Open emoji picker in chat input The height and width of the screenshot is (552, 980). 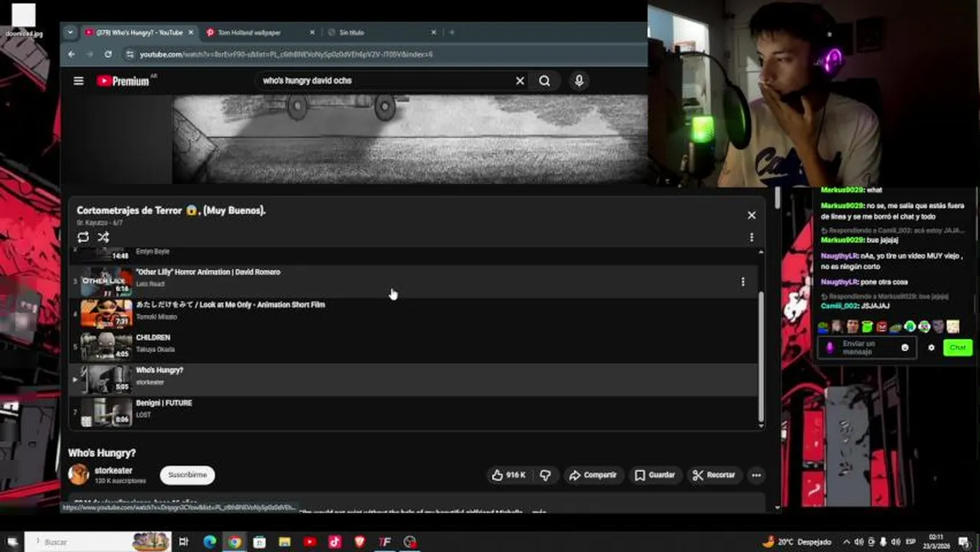pyautogui.click(x=905, y=347)
